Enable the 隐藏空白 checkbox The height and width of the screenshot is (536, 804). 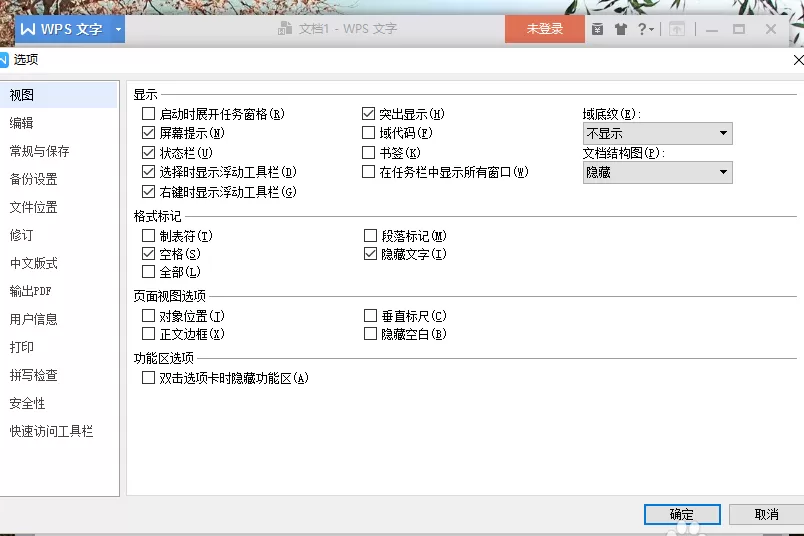click(370, 334)
